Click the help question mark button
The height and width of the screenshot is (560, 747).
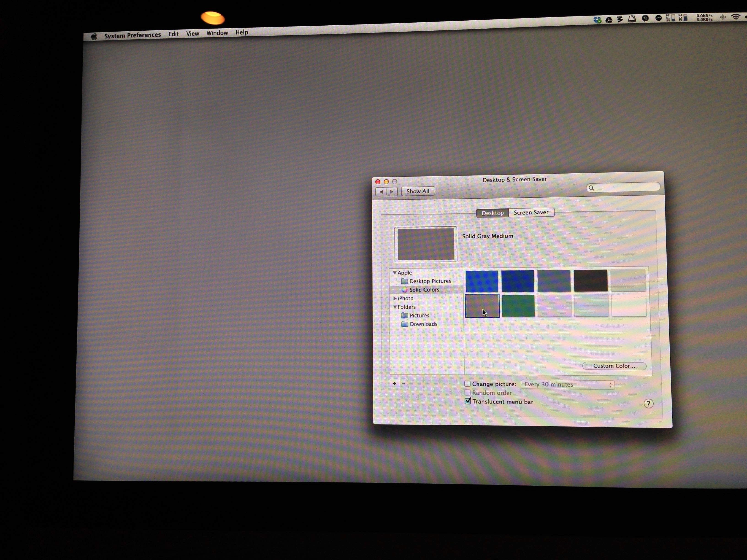648,404
